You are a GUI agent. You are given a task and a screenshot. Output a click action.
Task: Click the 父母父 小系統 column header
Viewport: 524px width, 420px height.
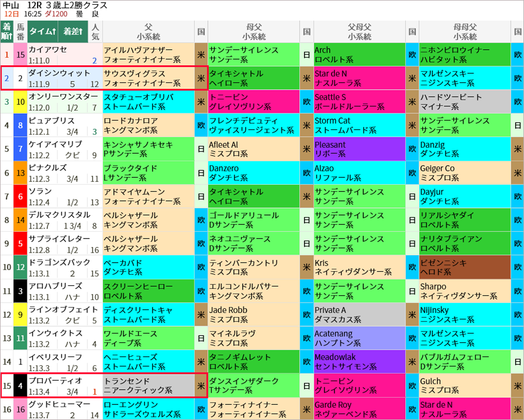pos(359,31)
